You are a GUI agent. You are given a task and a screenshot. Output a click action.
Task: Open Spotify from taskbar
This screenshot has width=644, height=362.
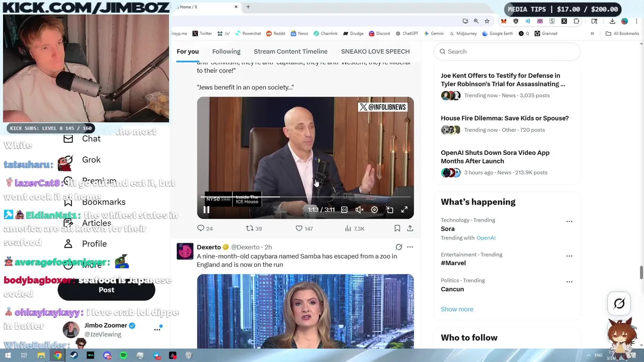123,355
